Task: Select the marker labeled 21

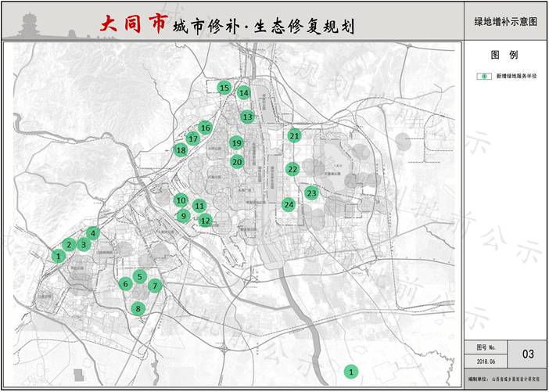Action: click(x=294, y=135)
